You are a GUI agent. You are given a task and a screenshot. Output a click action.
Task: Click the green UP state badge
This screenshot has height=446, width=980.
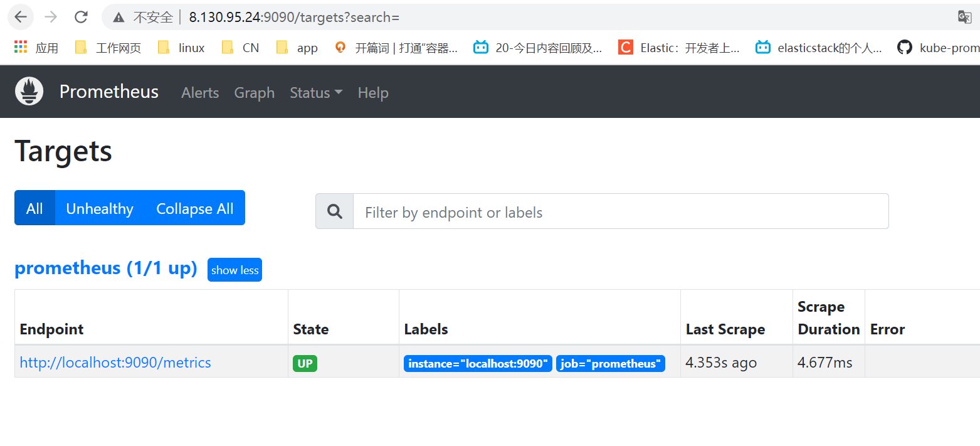305,364
